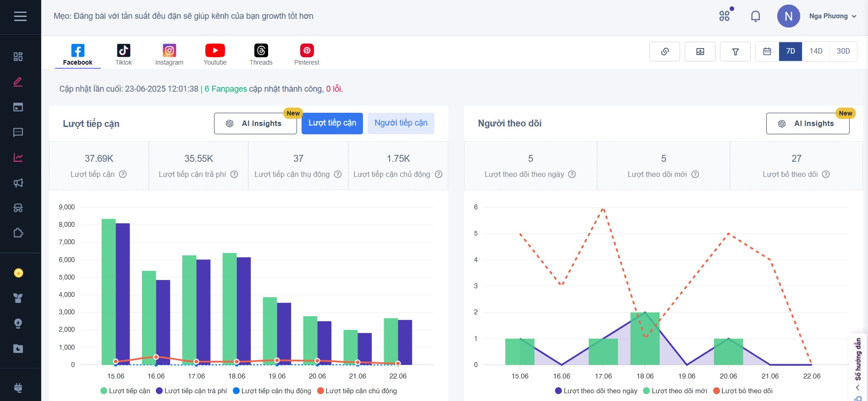
Task: Click the export image icon button
Action: click(700, 51)
